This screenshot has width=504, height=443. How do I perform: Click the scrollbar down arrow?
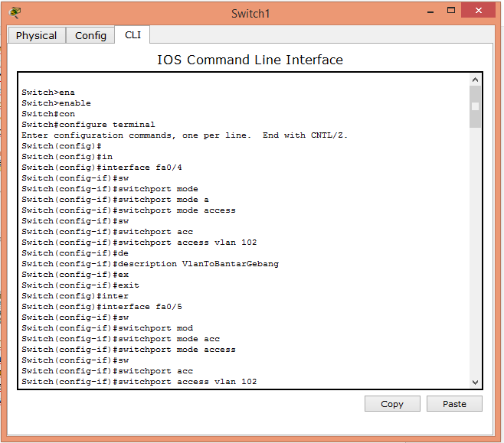click(475, 382)
